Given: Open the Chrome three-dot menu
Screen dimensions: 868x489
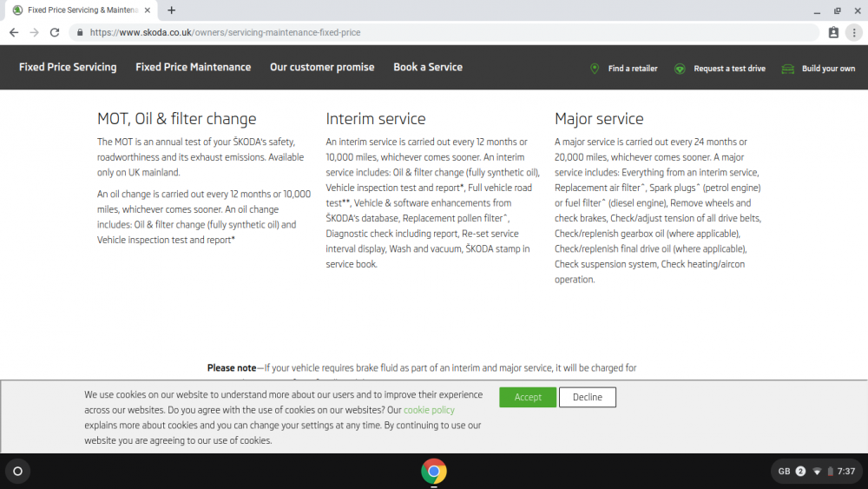Looking at the screenshot, I should point(854,33).
